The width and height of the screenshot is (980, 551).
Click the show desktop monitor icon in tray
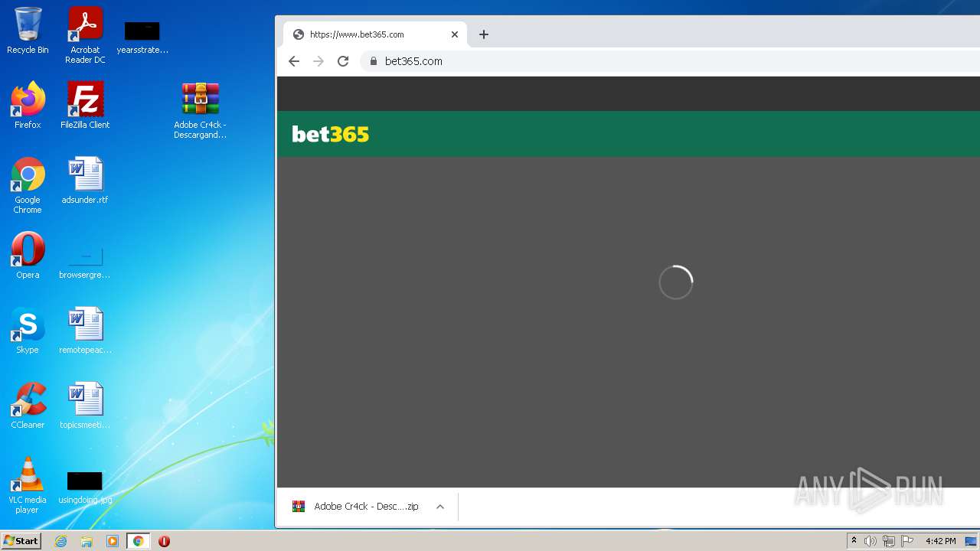(971, 541)
